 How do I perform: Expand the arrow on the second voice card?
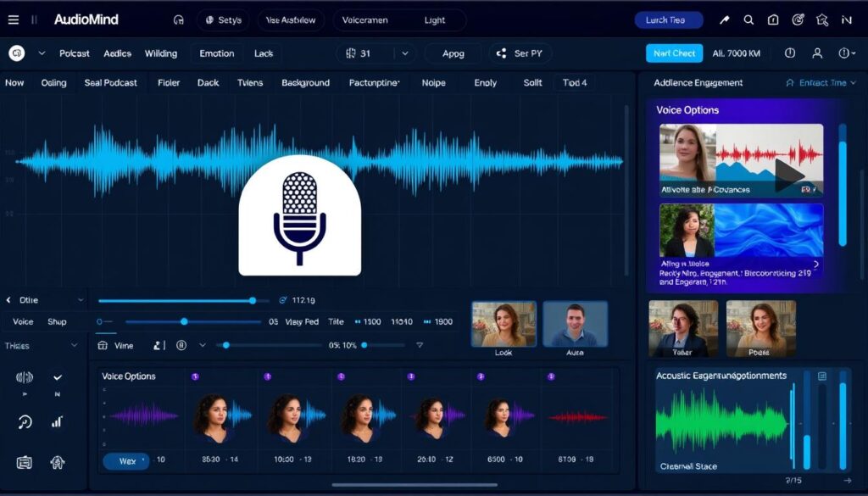point(816,264)
